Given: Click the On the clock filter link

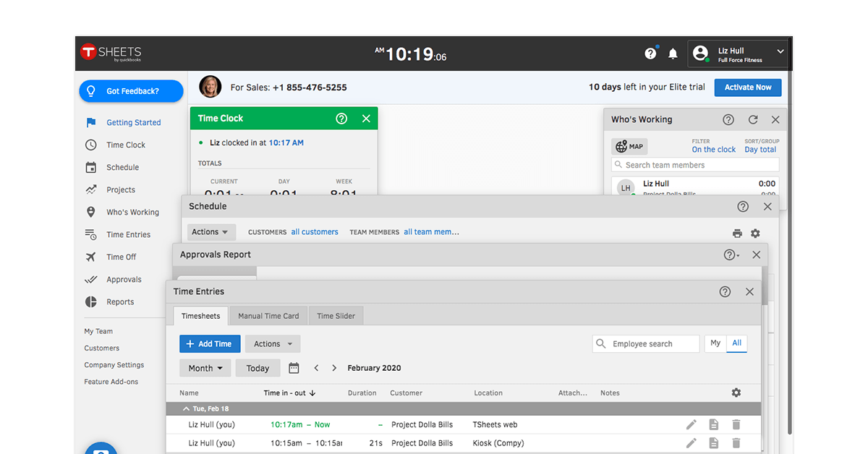Looking at the screenshot, I should [x=714, y=150].
